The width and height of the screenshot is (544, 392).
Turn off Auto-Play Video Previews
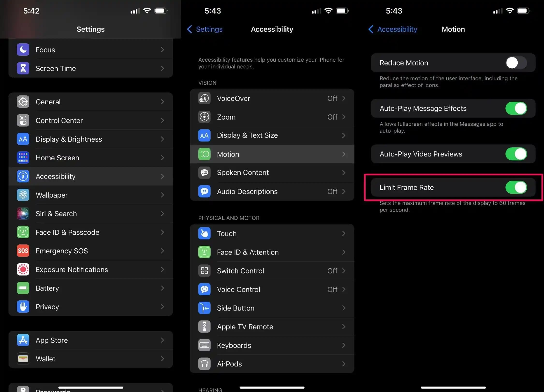[x=516, y=154]
